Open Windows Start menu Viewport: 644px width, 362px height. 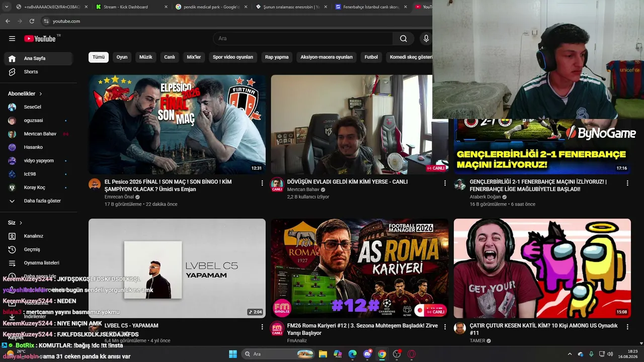pos(233,354)
